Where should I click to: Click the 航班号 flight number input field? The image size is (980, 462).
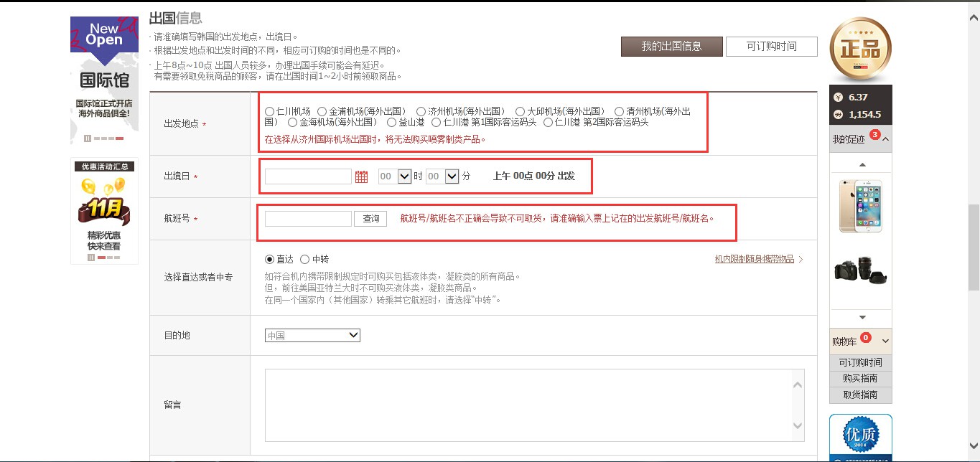(x=307, y=219)
